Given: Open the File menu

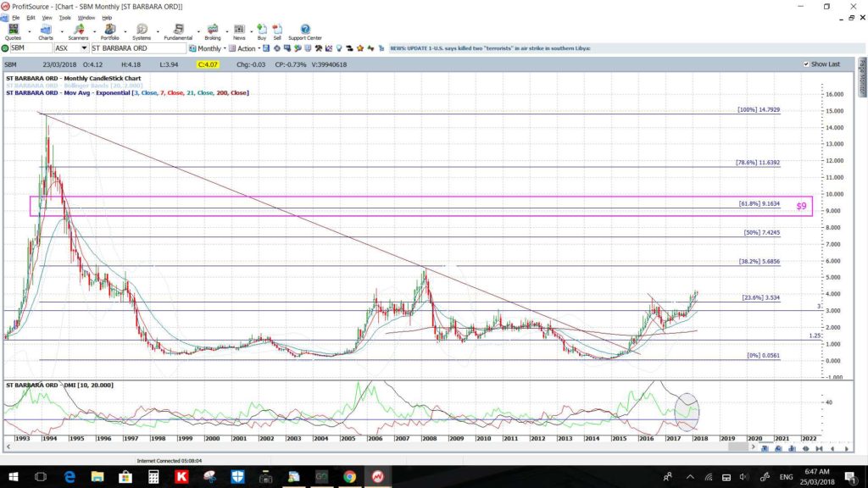Looking at the screenshot, I should [x=15, y=18].
